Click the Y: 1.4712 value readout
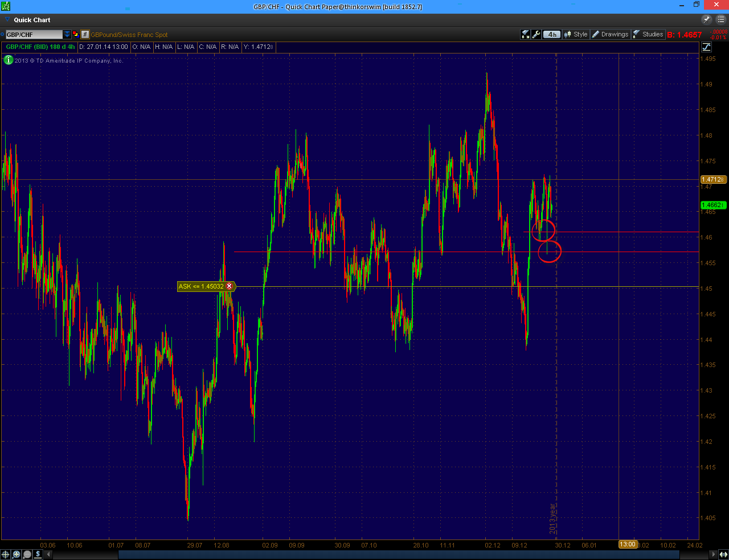This screenshot has width=729, height=560. (259, 47)
